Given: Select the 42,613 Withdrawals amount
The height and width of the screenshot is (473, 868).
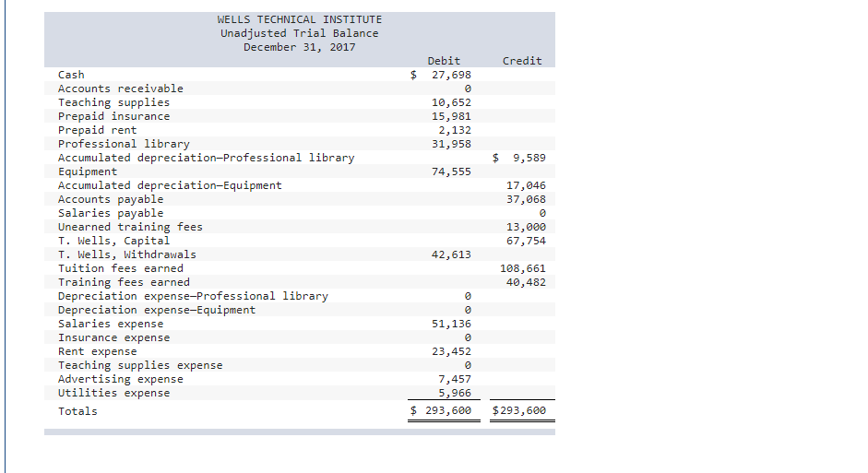Looking at the screenshot, I should pyautogui.click(x=451, y=254).
